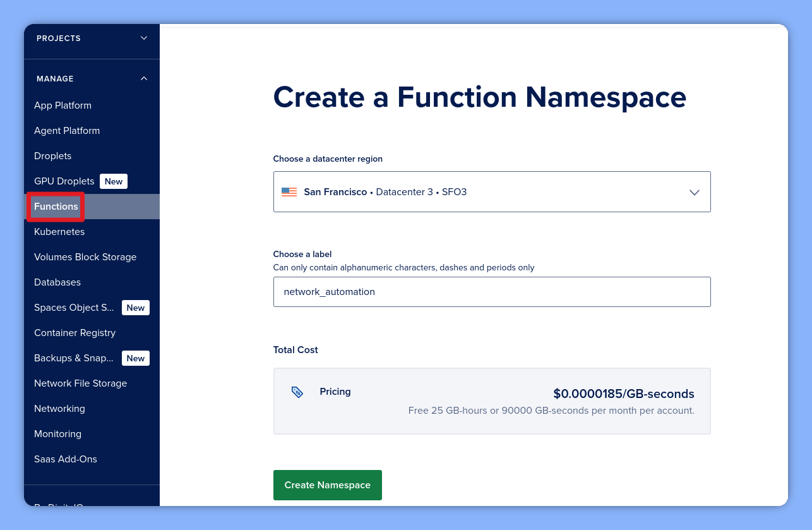Image resolution: width=812 pixels, height=530 pixels.
Task: Select Network File Storage
Action: [x=80, y=383]
